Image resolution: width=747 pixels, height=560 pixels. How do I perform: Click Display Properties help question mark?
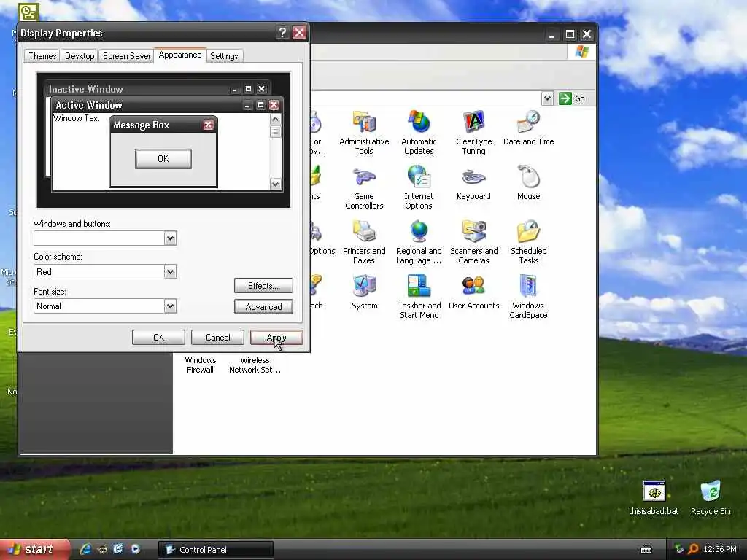point(282,33)
